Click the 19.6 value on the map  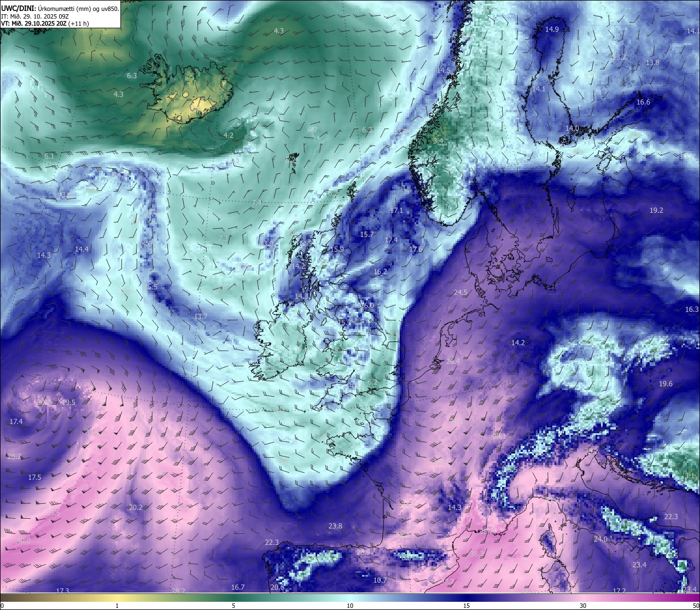(666, 384)
